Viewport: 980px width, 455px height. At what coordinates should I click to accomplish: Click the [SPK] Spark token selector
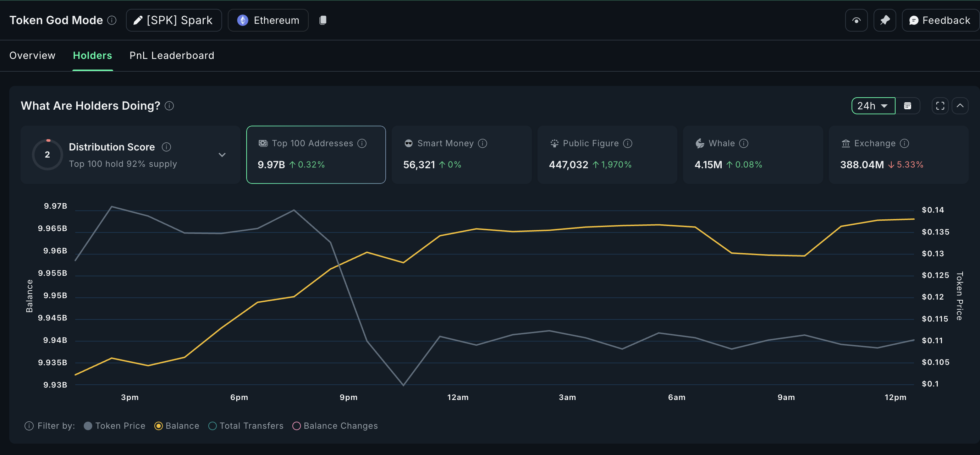[x=174, y=20]
